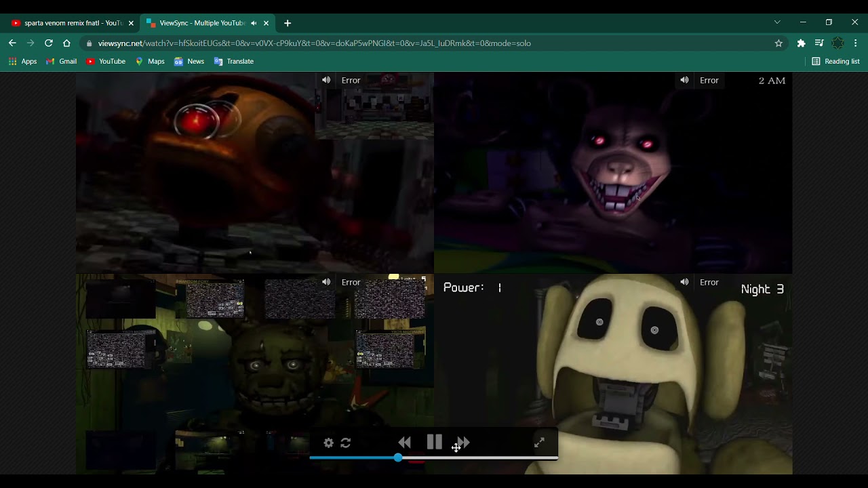This screenshot has height=488, width=868.
Task: Mute the bottom-right video speaker icon
Action: pos(684,282)
